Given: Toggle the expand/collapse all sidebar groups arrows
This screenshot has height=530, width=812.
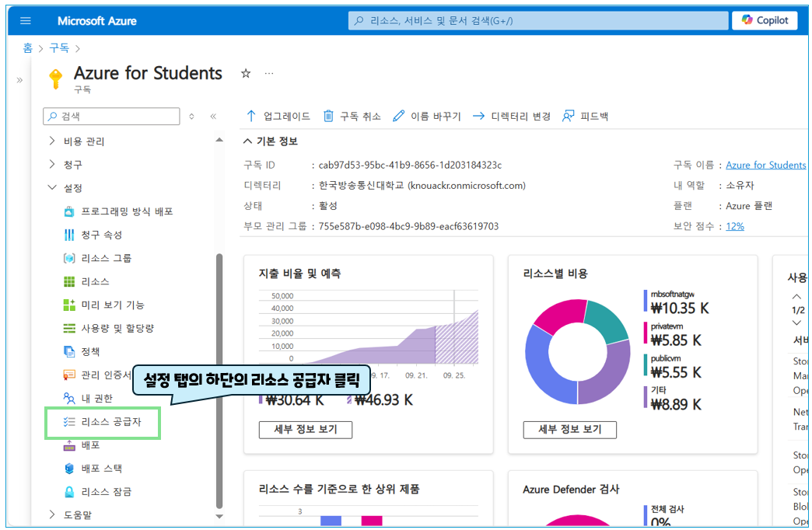Looking at the screenshot, I should (x=191, y=117).
